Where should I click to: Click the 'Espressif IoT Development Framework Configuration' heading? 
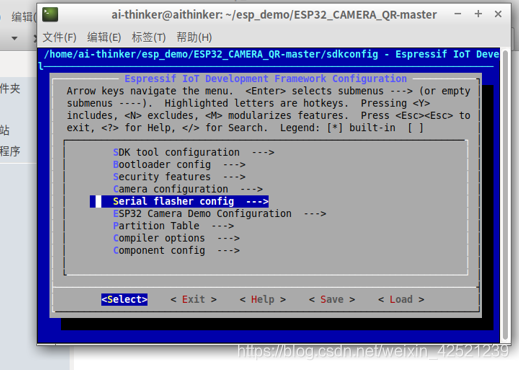point(266,79)
